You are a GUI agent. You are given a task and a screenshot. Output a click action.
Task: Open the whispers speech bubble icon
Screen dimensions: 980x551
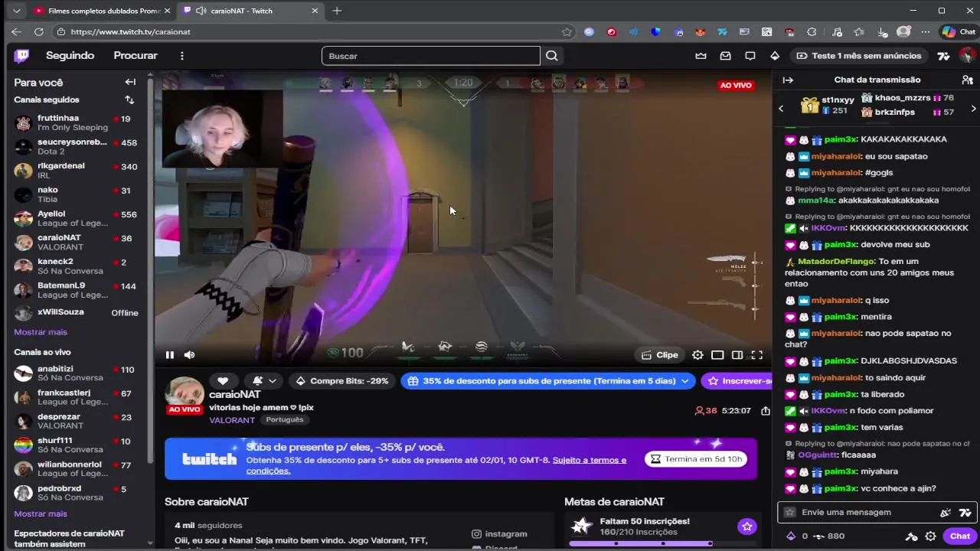750,56
